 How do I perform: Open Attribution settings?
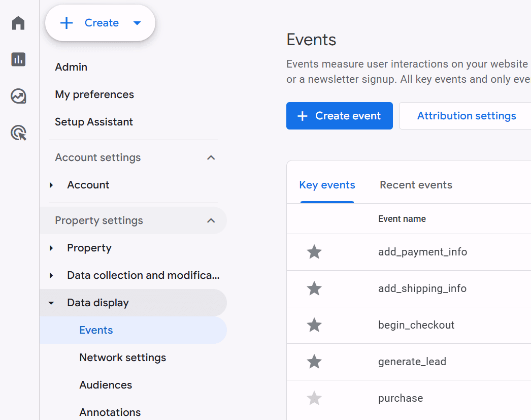[x=466, y=116]
